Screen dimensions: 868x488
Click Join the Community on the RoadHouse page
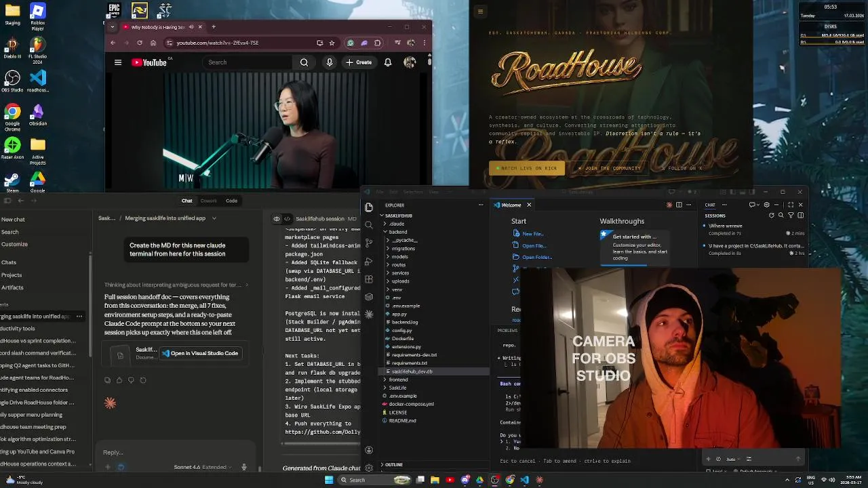click(x=609, y=168)
